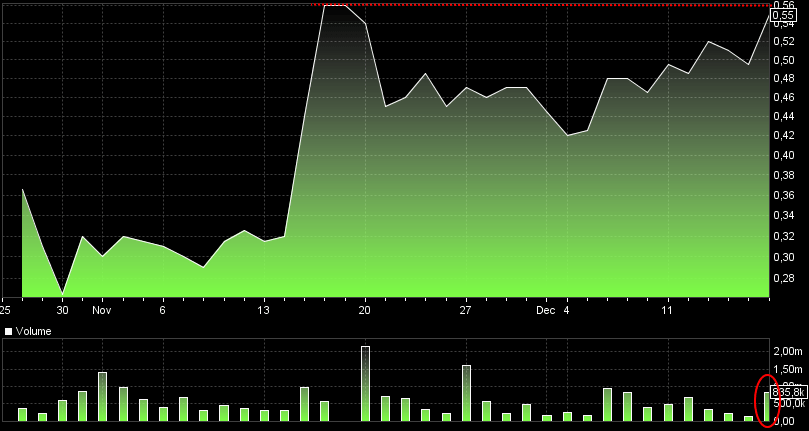Click the Volume legend label
This screenshot has width=809, height=431.
point(32,330)
